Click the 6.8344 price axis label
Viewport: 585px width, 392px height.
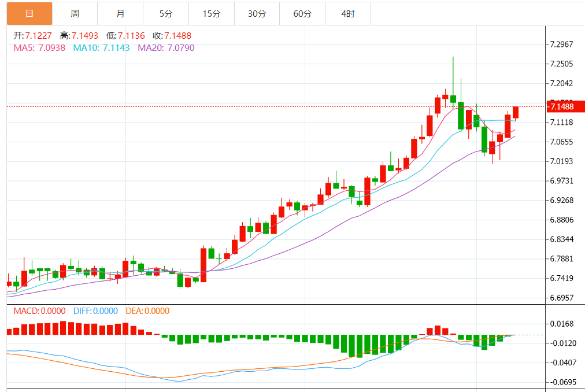point(561,239)
